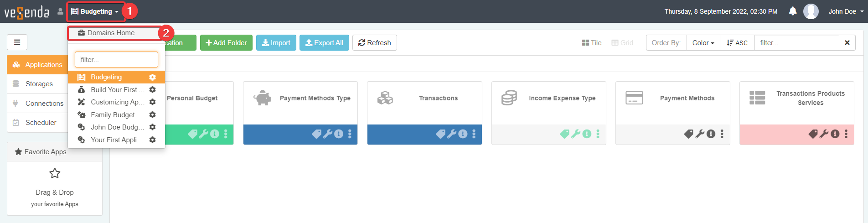Click the favorite apps star icon

pos(55,173)
